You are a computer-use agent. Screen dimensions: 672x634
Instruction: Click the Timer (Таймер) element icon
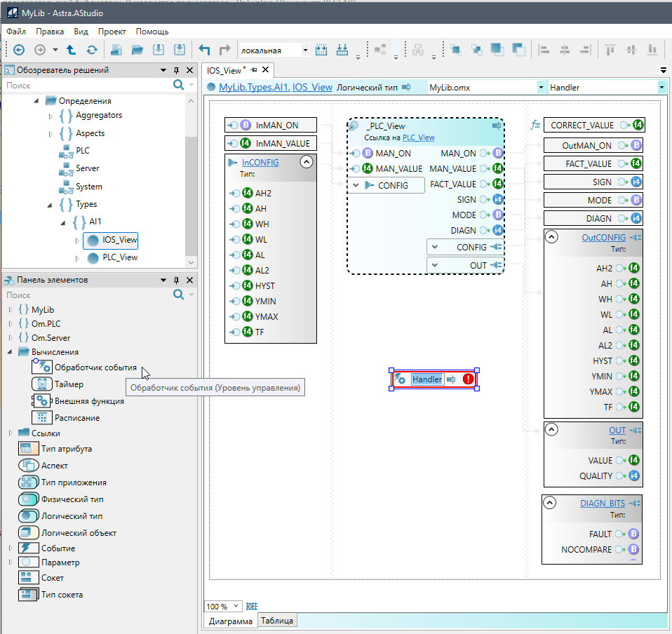pos(42,384)
